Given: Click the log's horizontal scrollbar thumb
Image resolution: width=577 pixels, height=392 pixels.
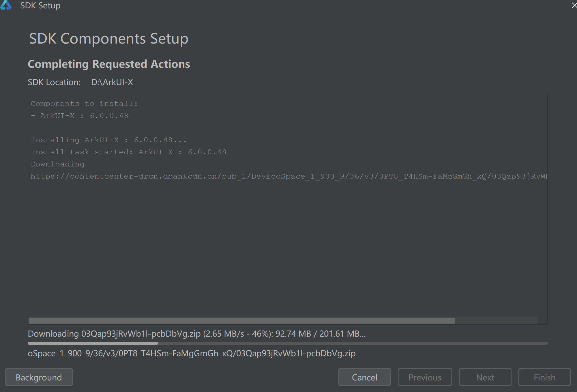Looking at the screenshot, I should point(241,320).
